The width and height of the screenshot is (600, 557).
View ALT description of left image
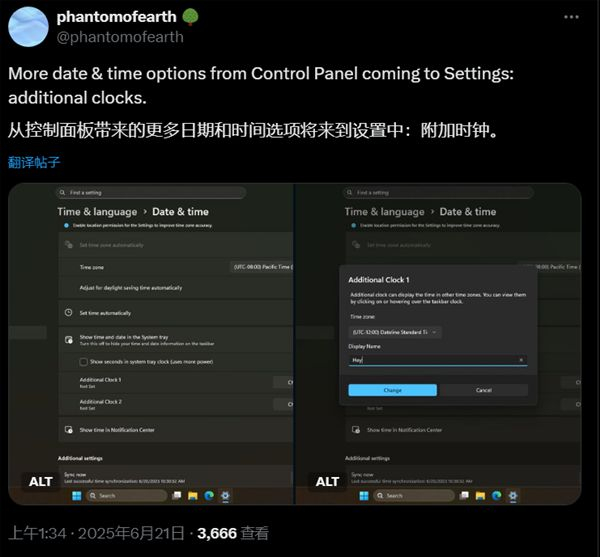pos(41,482)
